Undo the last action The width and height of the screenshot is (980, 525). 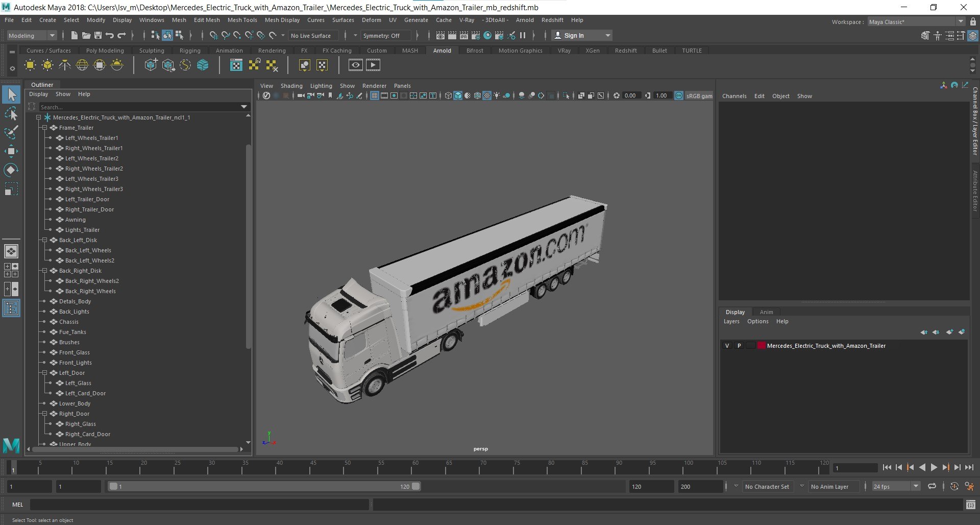point(110,35)
